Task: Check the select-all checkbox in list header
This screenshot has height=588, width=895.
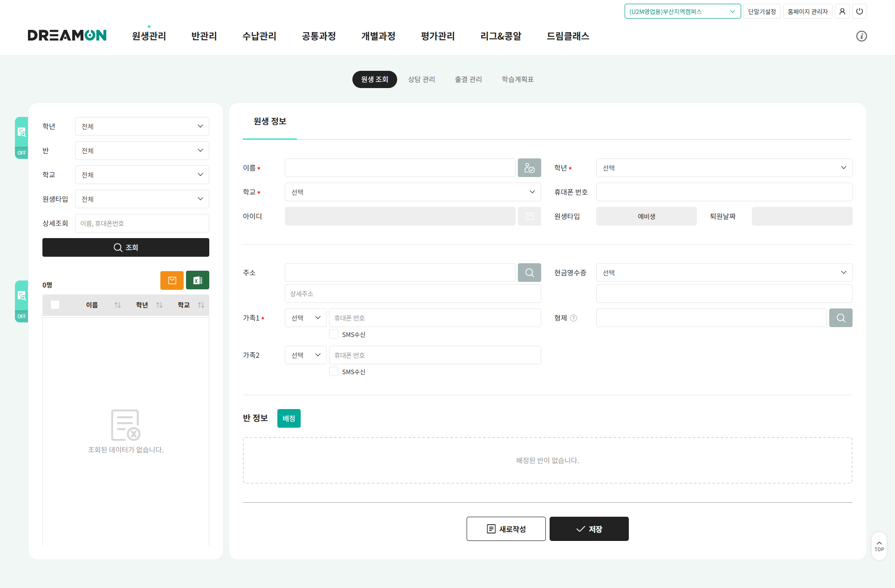Action: tap(55, 305)
